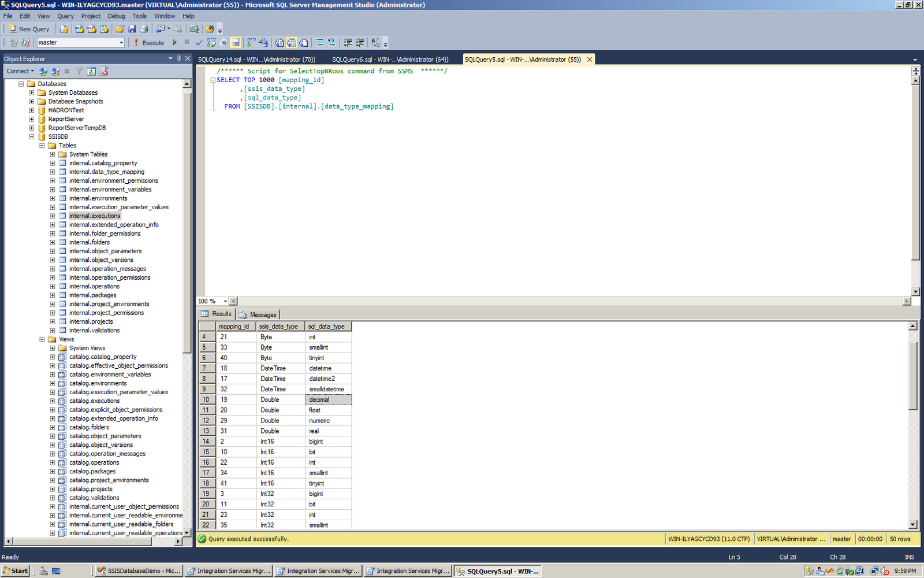
Task: Toggle Include Client Statistics
Action: tap(263, 42)
